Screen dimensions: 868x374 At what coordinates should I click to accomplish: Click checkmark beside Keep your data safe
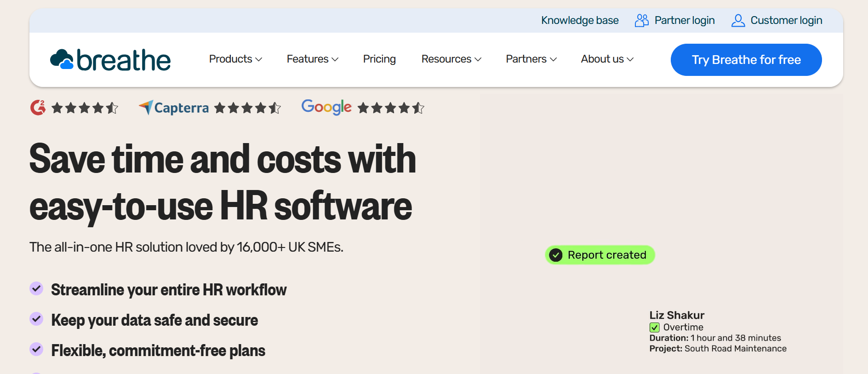coord(36,319)
